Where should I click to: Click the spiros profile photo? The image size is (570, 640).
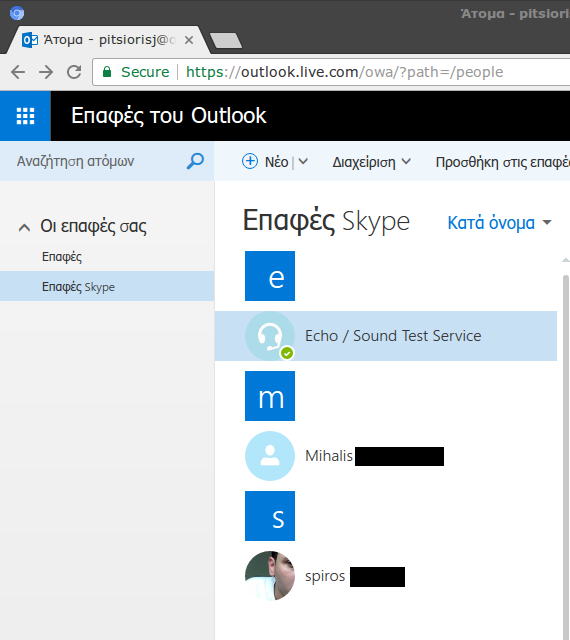pyautogui.click(x=270, y=576)
